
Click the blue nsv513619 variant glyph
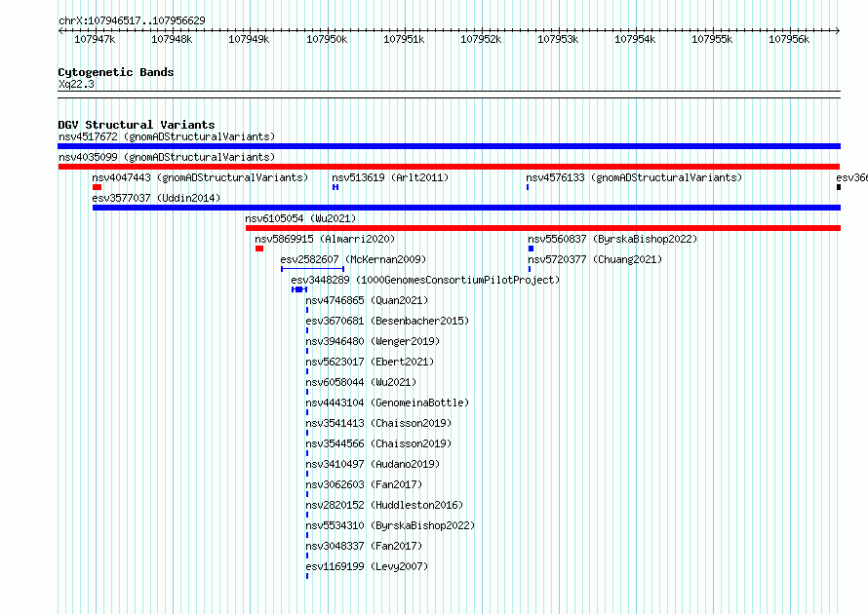(335, 187)
